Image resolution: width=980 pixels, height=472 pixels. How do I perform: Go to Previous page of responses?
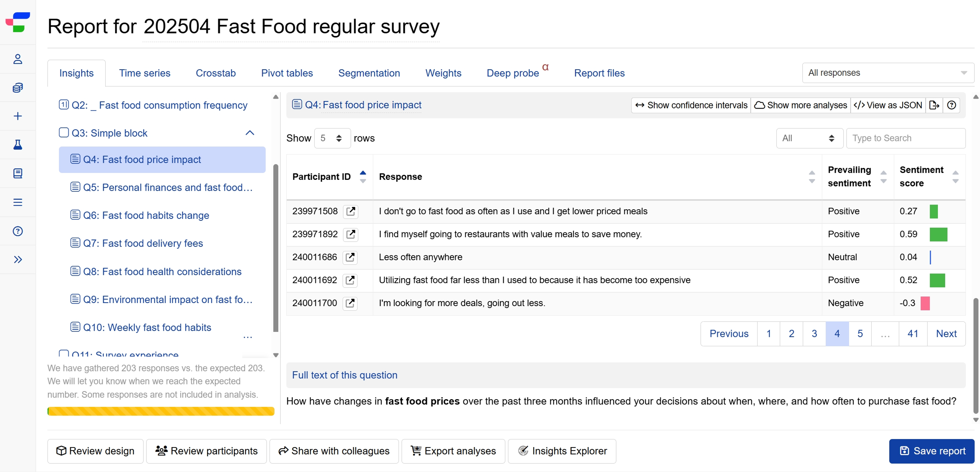click(729, 334)
